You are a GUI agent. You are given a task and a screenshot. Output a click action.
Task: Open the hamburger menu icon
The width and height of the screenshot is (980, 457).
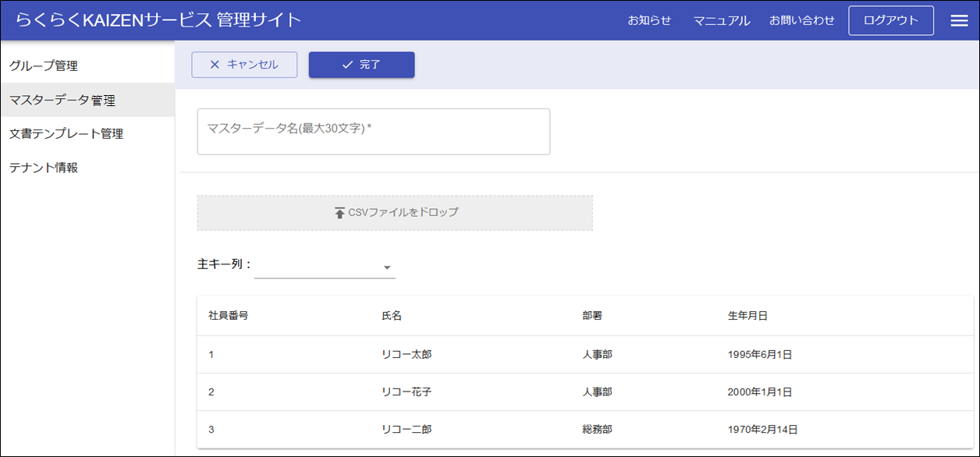coord(959,21)
